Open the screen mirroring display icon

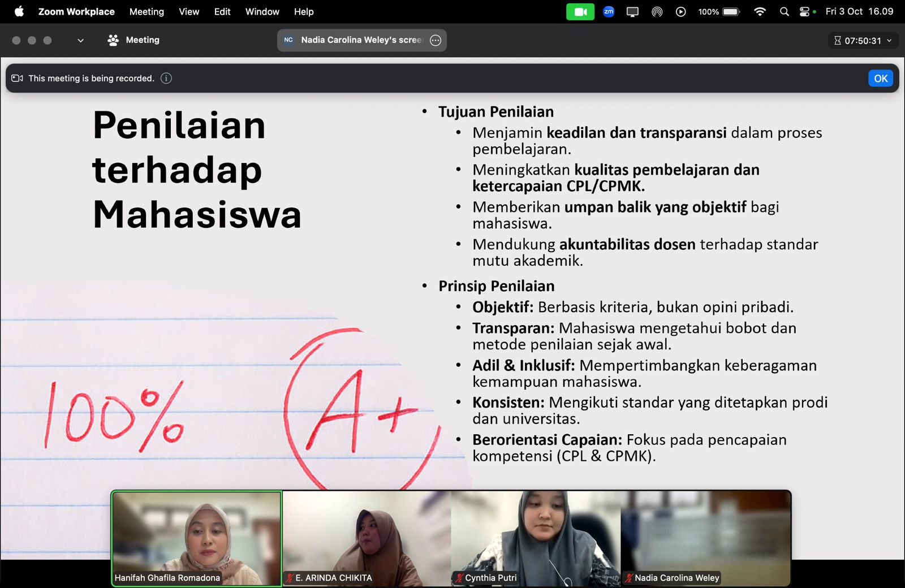(632, 12)
